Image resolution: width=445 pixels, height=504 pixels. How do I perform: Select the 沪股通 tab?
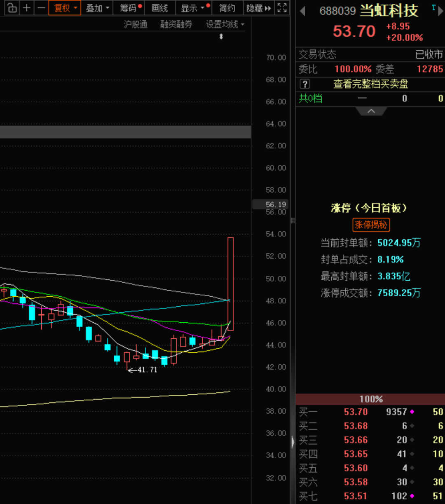136,24
